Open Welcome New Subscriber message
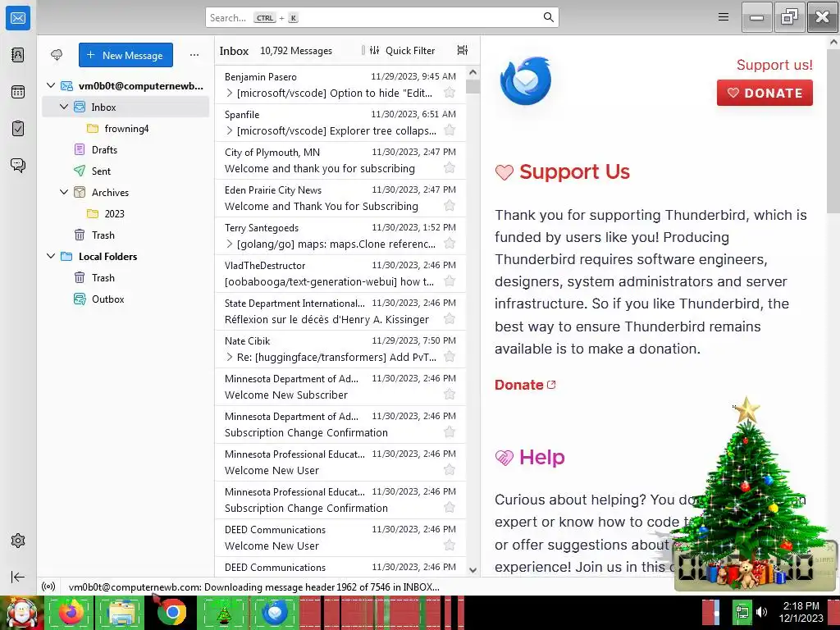 [x=340, y=387]
